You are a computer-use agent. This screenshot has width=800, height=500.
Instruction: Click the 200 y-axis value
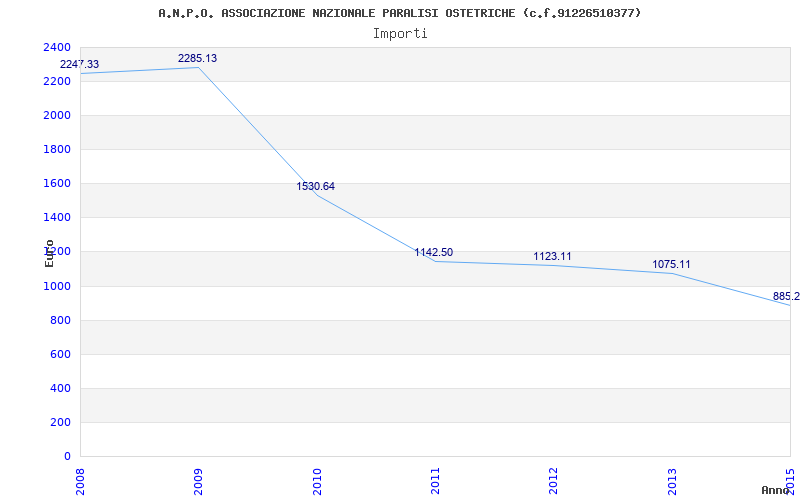60,422
